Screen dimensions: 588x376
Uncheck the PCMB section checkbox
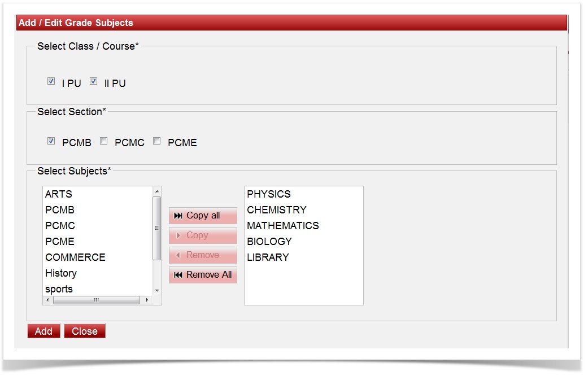(x=51, y=141)
